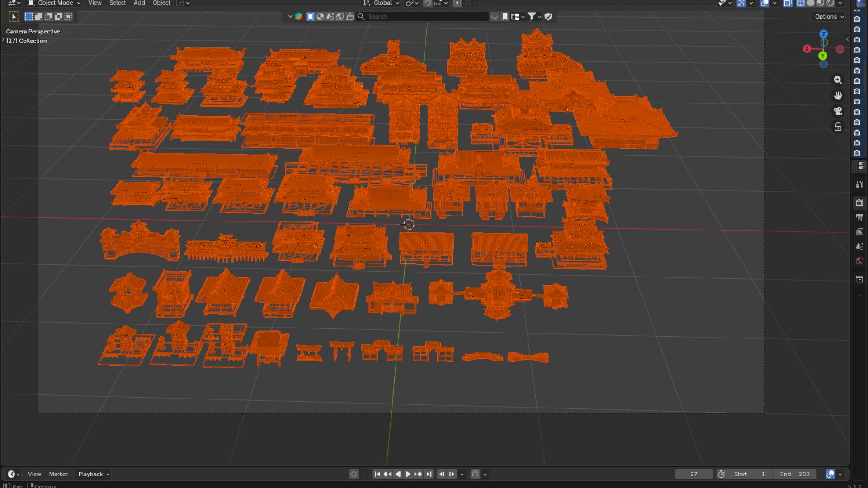Open the Scene properties tab
This screenshot has height=488, width=868.
tap(859, 246)
